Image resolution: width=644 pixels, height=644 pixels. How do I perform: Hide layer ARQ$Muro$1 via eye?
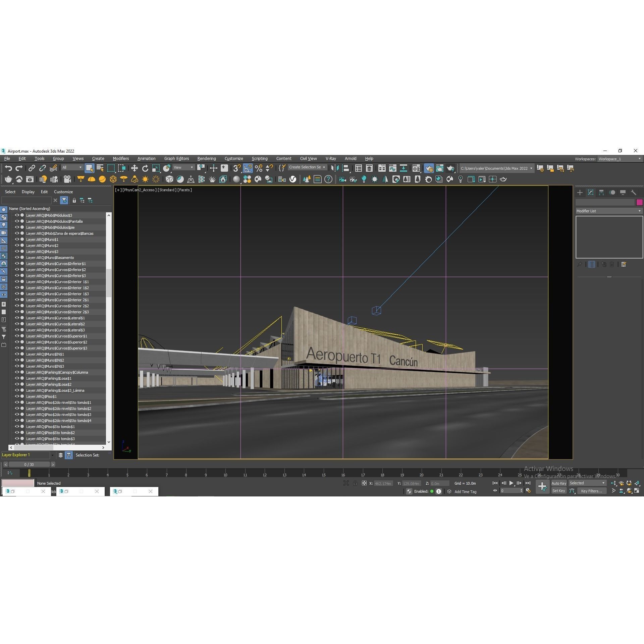tap(17, 239)
